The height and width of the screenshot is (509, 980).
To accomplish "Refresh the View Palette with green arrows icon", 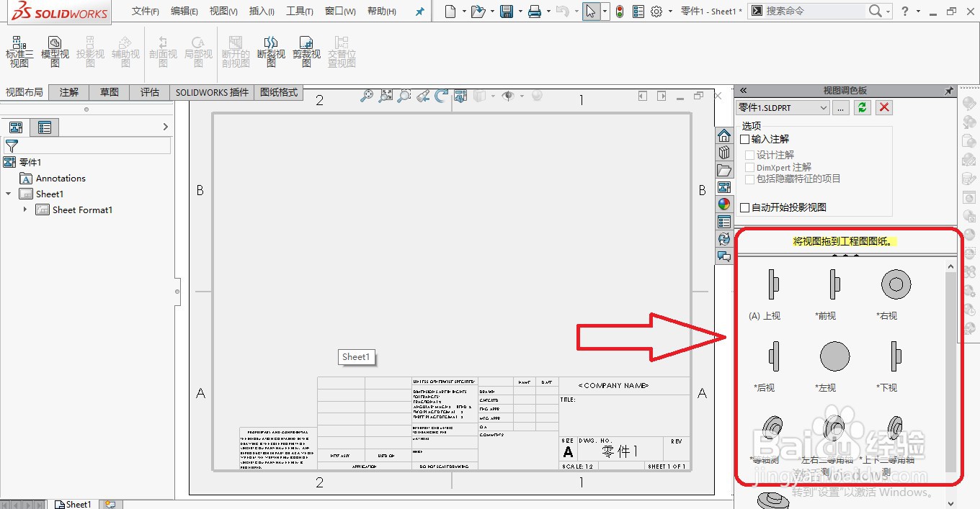I will point(862,107).
